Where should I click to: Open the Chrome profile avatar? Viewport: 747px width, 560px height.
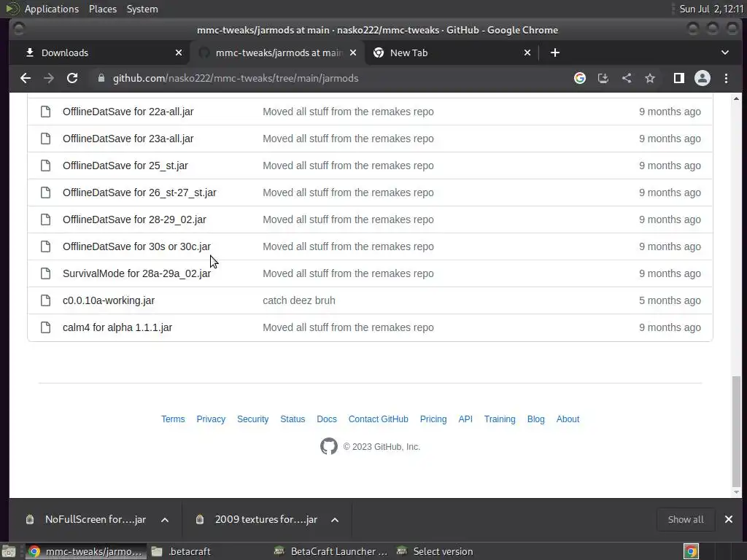[703, 78]
